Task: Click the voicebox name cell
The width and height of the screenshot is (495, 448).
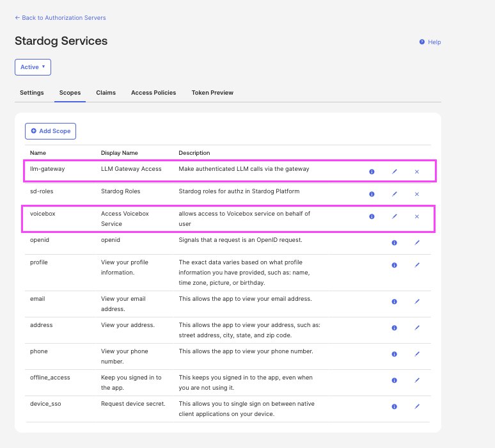Action: (x=43, y=214)
